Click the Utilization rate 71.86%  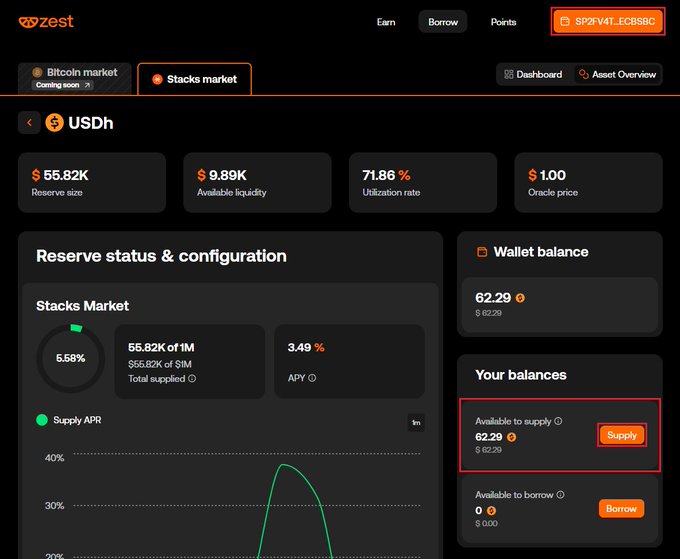coord(386,175)
